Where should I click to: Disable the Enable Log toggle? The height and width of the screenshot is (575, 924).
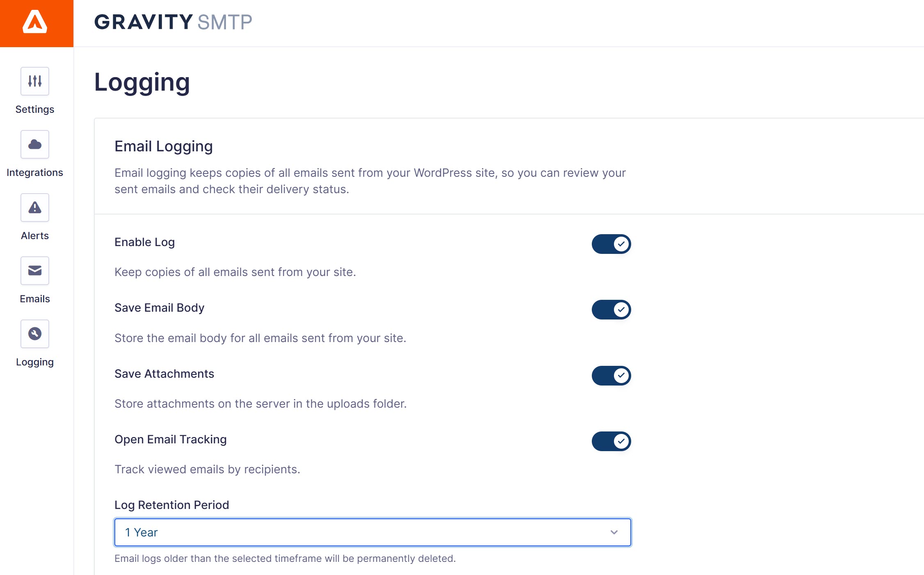611,244
